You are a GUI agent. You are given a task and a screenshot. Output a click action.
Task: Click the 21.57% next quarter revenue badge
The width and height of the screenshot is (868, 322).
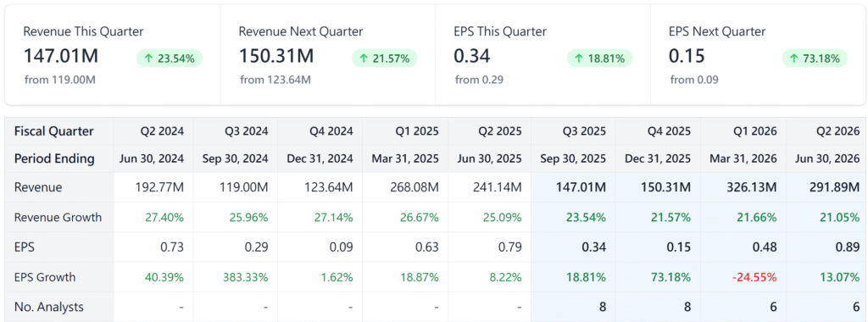click(384, 58)
